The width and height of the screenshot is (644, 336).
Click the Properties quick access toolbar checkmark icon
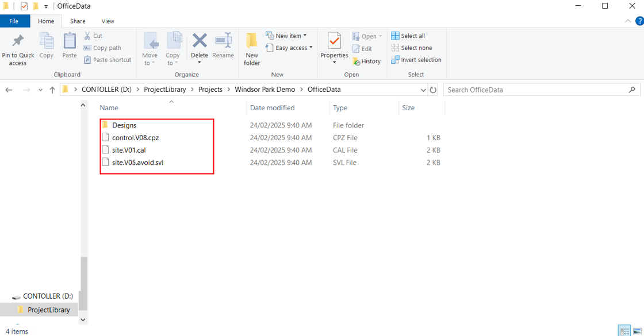[24, 6]
